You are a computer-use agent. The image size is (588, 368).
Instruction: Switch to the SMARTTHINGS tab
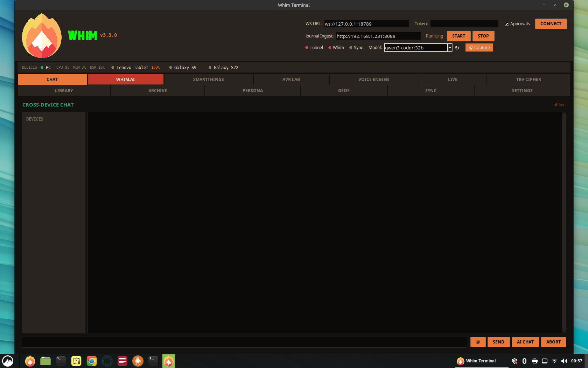[x=208, y=79]
